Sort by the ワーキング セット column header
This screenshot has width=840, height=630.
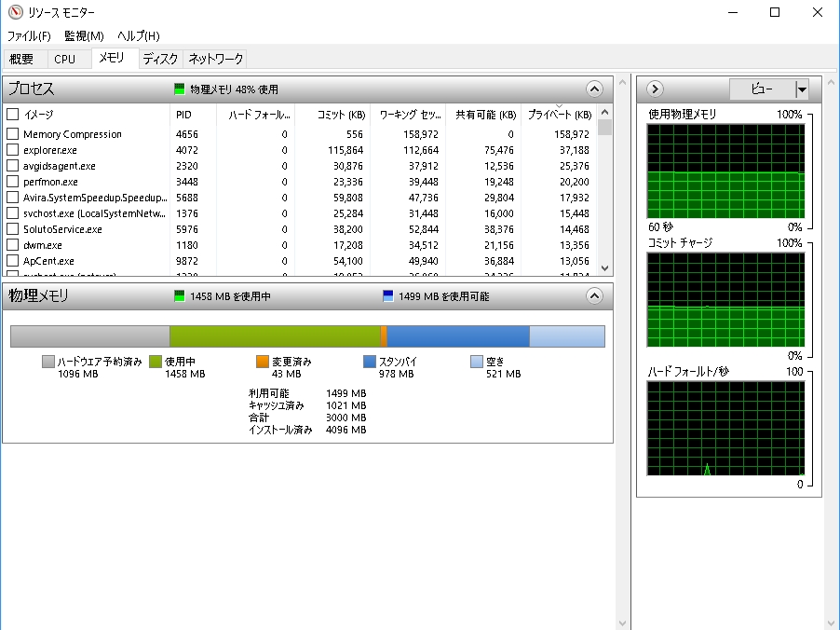pos(408,115)
